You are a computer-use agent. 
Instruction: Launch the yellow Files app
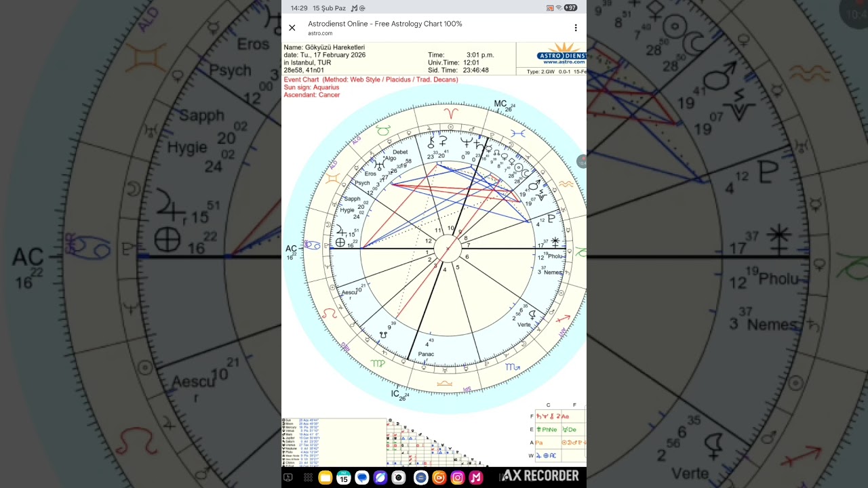pyautogui.click(x=325, y=478)
